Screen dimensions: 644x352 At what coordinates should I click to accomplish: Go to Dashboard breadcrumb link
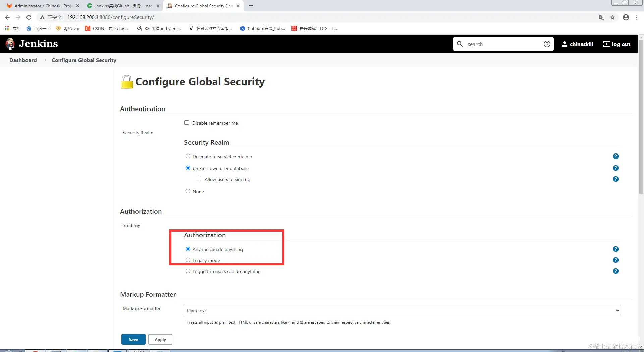23,60
